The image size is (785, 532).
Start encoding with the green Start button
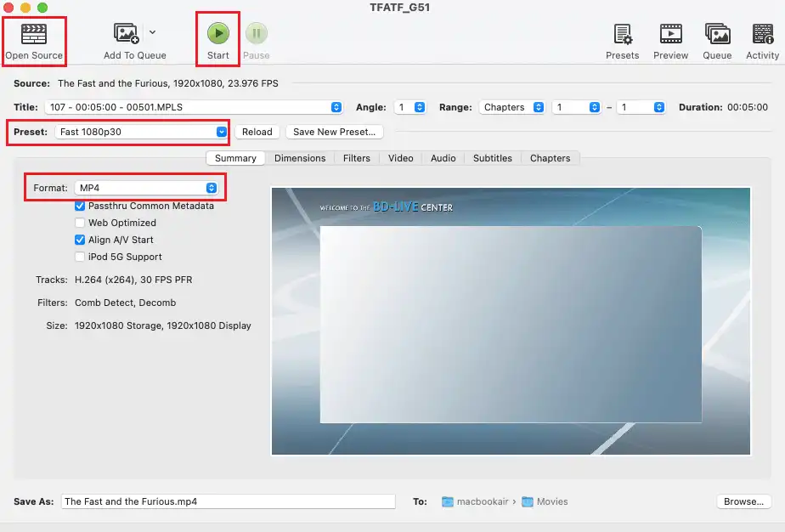[x=218, y=34]
